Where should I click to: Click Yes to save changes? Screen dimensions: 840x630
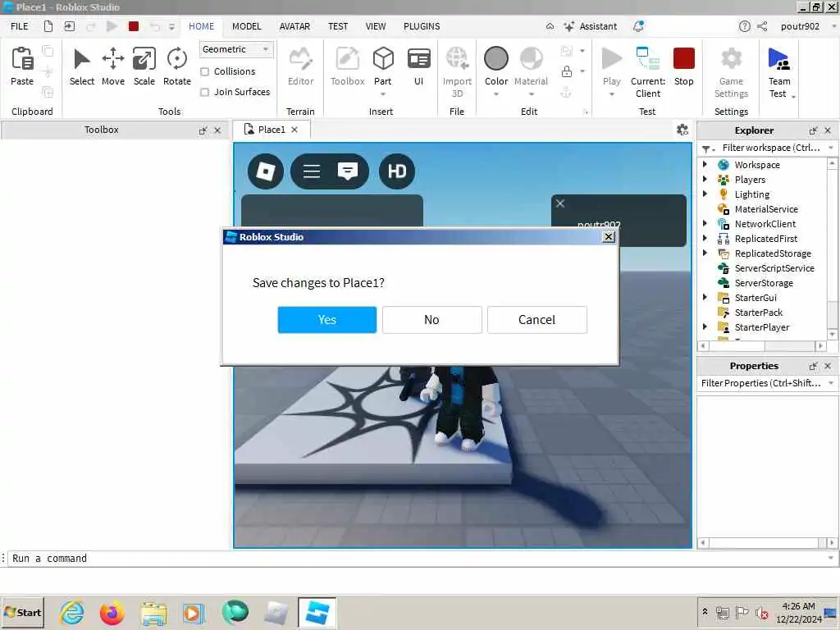326,320
